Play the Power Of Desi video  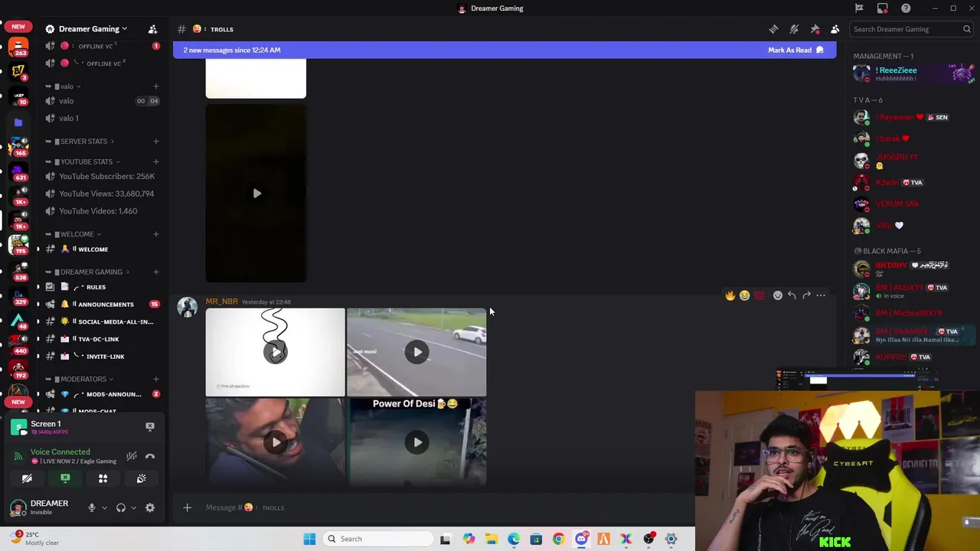(x=416, y=442)
